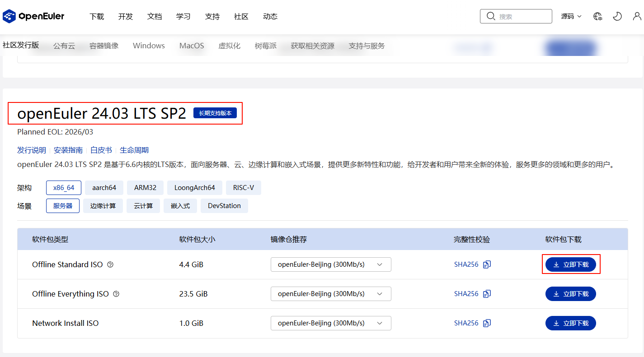
Task: Open the 社区 menu
Action: (x=241, y=17)
